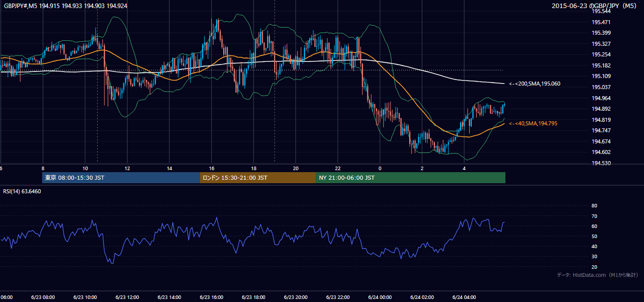Click the 6/24 00:00 time axis label
Viewport: 644px width, 302px height.
point(380,297)
